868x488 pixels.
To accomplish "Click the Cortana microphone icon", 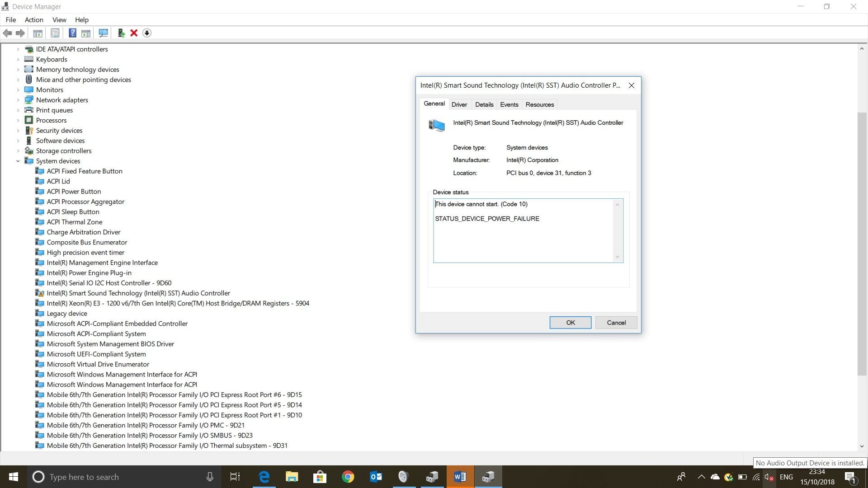I will tap(210, 477).
